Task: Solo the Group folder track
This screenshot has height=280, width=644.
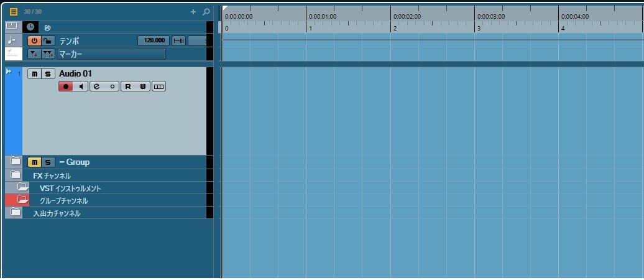Action: [x=48, y=162]
